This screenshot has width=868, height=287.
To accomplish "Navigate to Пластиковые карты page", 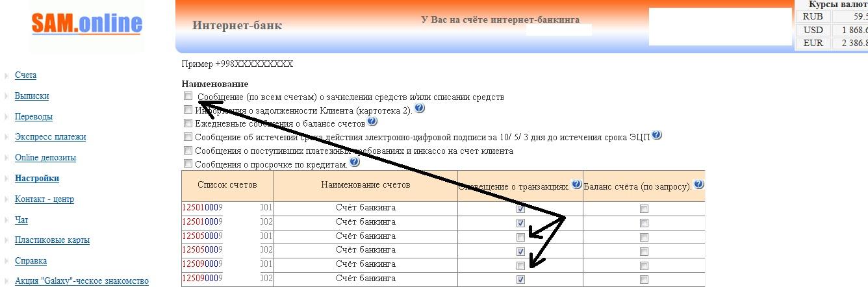I will point(52,240).
